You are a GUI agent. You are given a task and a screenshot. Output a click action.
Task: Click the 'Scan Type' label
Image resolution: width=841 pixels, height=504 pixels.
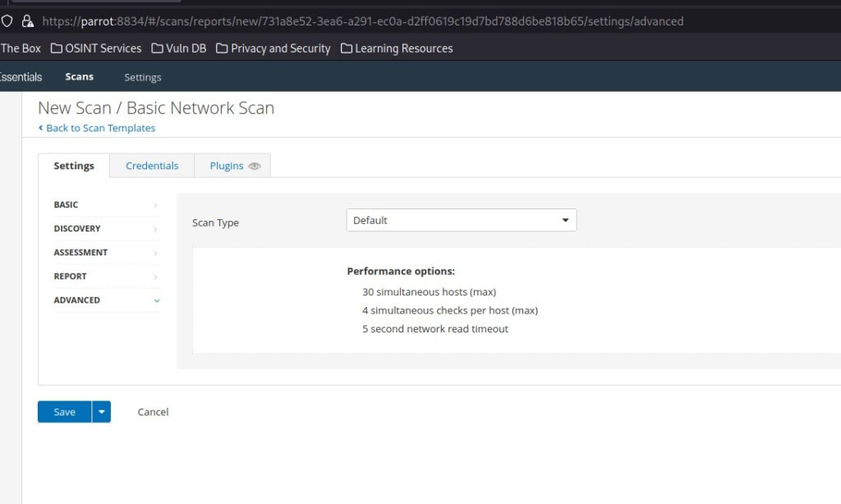(216, 222)
